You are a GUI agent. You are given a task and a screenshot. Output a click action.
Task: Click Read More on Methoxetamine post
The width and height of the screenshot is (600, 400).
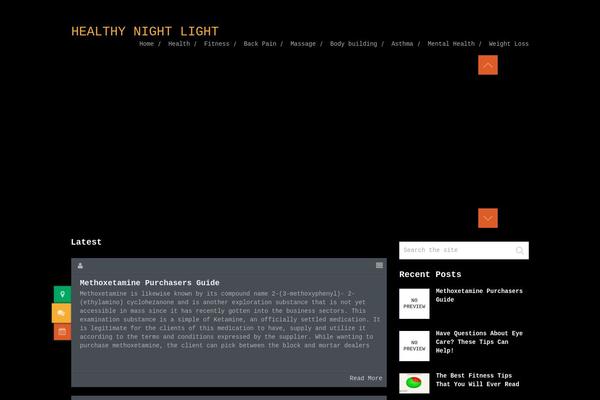coord(366,378)
